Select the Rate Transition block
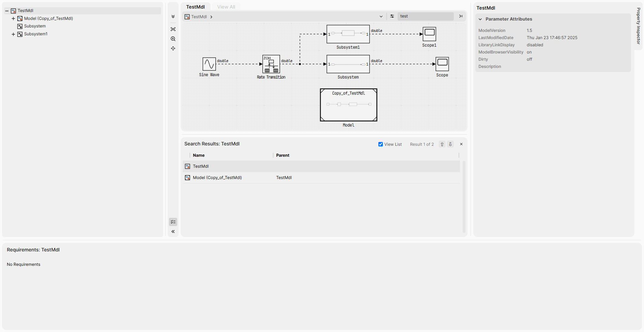 (271, 64)
